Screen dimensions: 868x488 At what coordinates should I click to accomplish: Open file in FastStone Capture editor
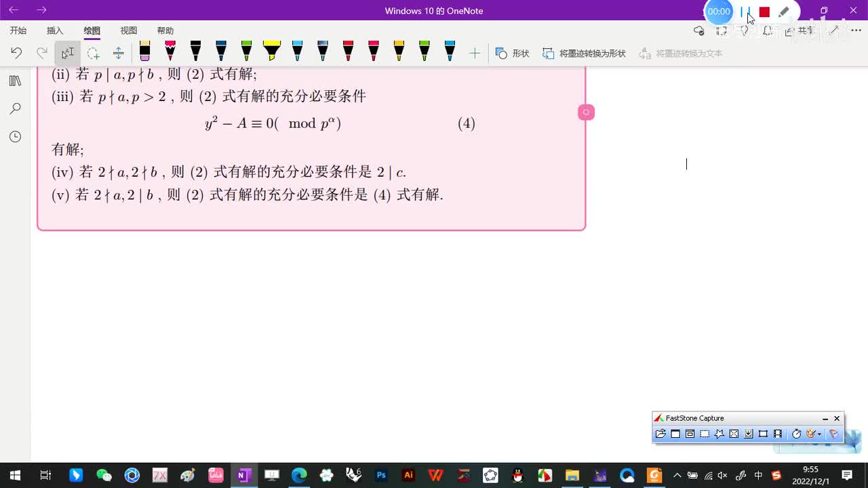click(x=660, y=434)
